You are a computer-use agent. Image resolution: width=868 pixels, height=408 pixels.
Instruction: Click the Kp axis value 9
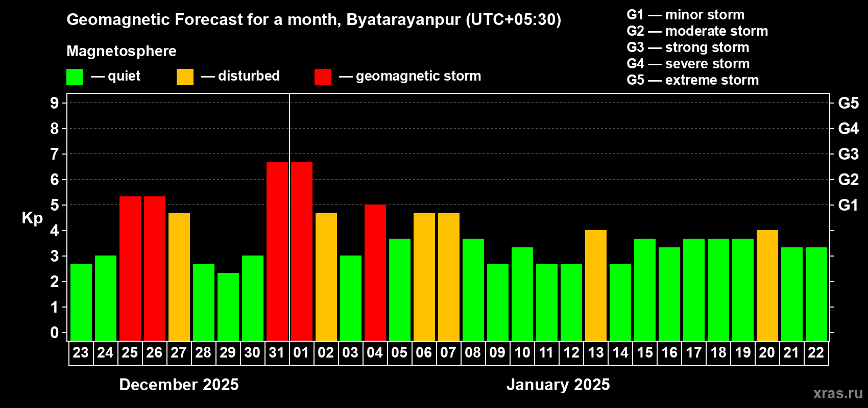click(x=55, y=103)
